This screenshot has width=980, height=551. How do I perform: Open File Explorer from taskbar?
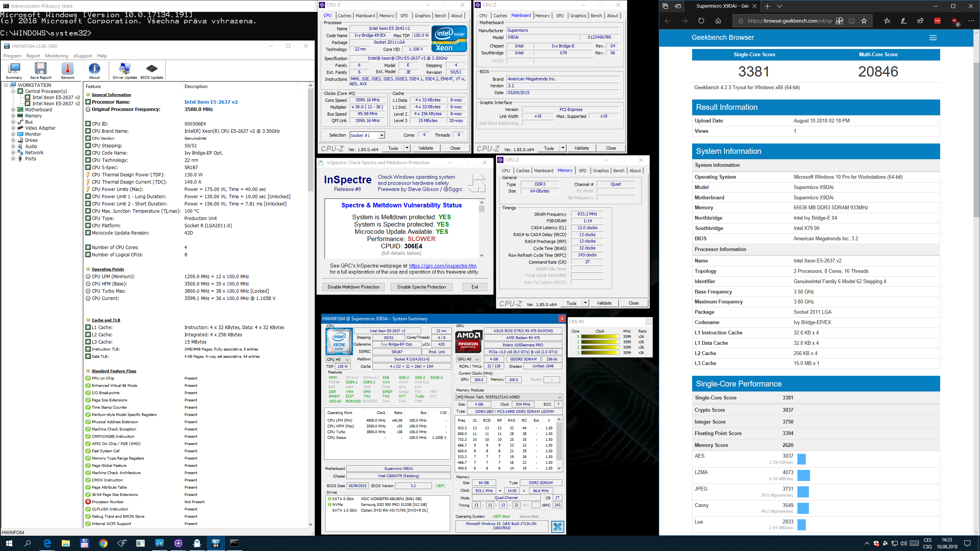point(66,543)
